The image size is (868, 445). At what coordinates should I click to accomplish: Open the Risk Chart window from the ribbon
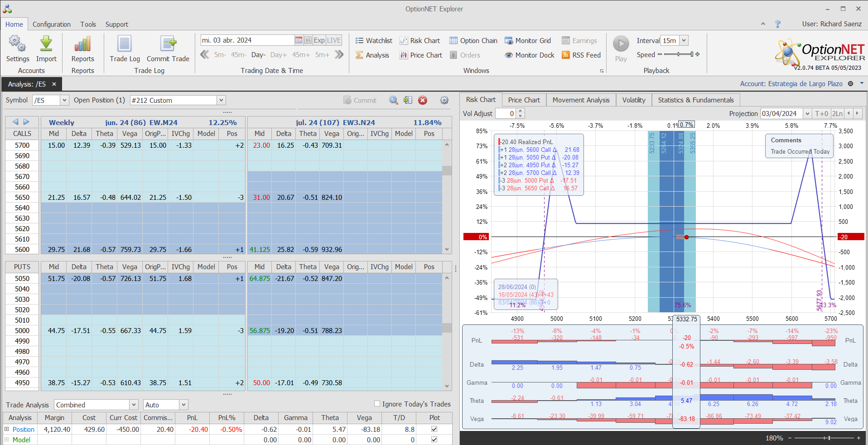pos(420,41)
